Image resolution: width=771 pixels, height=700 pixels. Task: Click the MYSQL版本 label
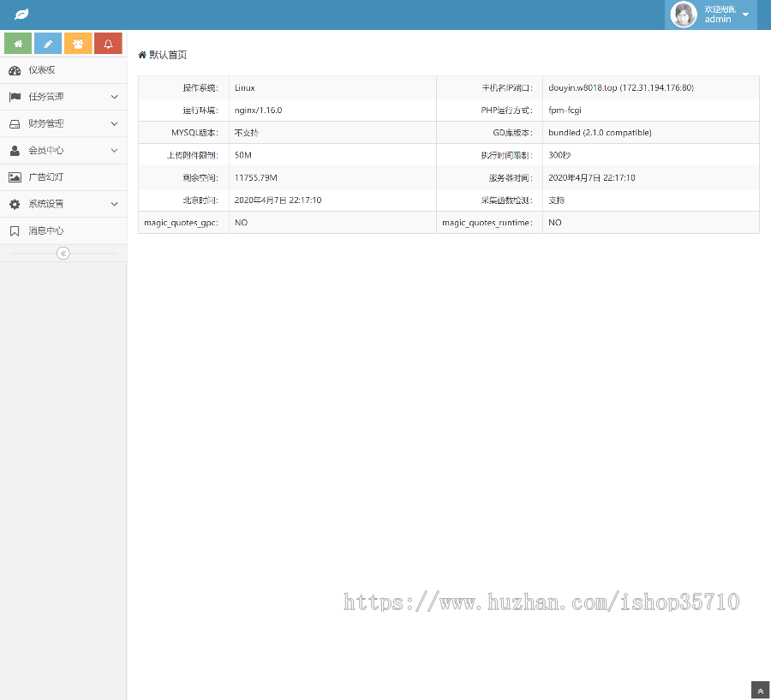[x=194, y=132]
